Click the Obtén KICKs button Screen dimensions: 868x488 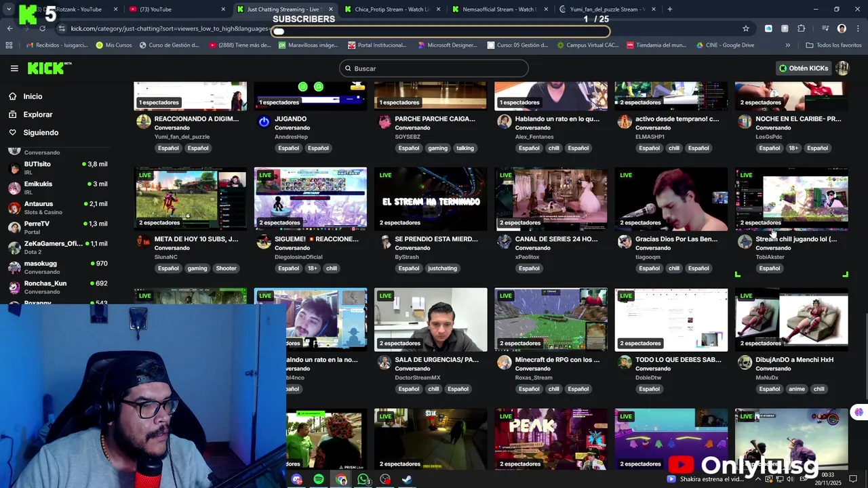coord(804,68)
